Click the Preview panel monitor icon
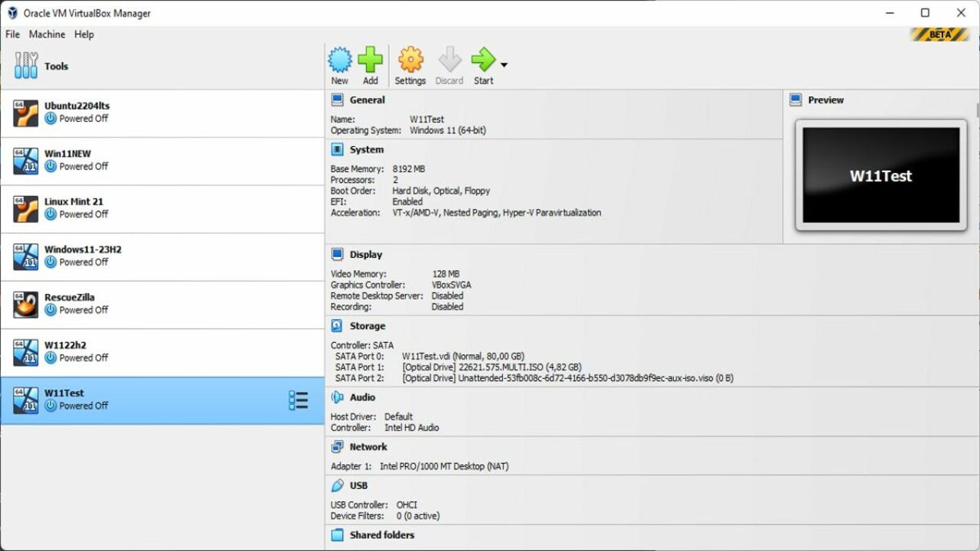Screen dimensions: 980x551 pos(795,99)
